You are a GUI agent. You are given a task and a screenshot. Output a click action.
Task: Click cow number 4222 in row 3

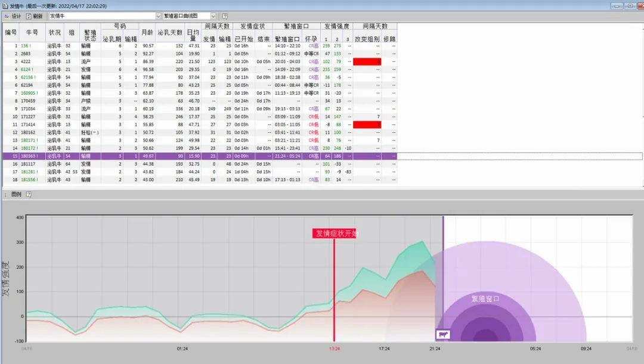click(x=27, y=61)
